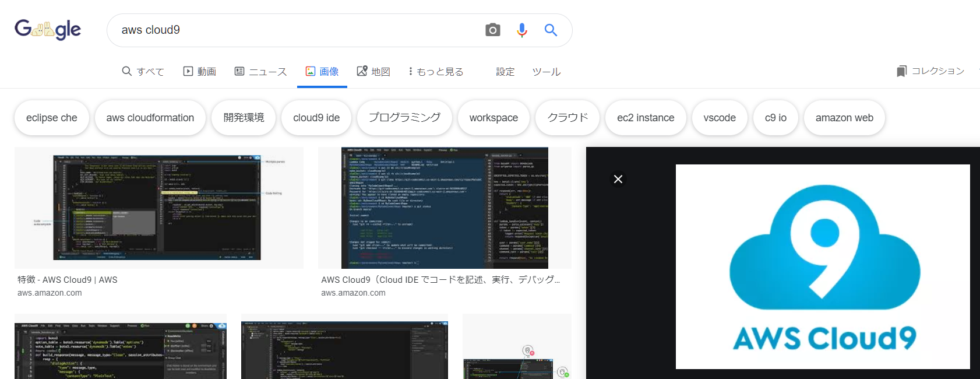Screen dimensions: 980x379
Task: Select the vscode chip
Action: click(720, 118)
